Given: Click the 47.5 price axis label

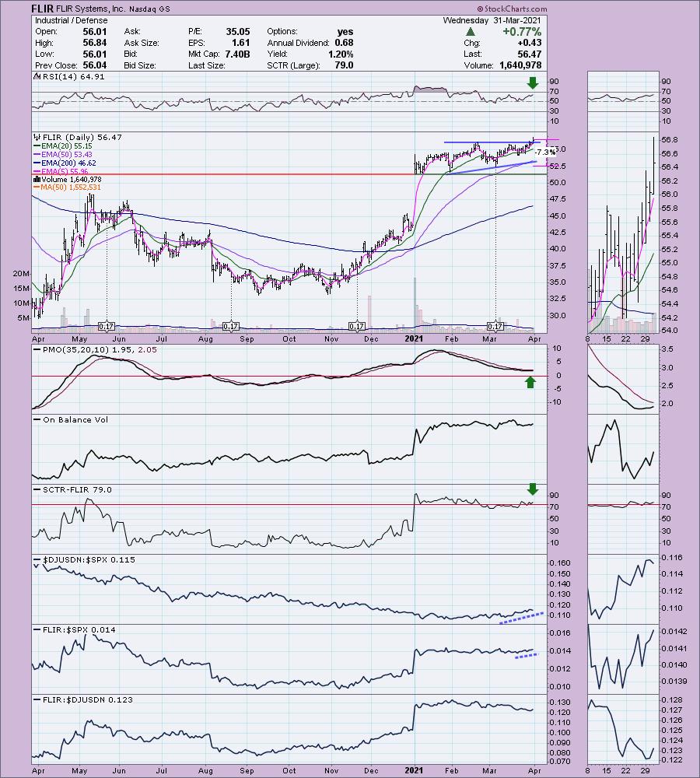Looking at the screenshot, I should point(558,199).
